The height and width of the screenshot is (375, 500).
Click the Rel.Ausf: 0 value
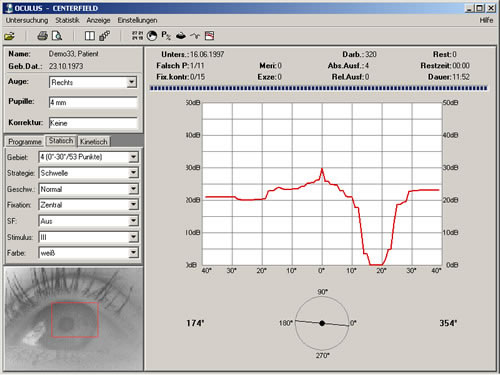tap(367, 77)
